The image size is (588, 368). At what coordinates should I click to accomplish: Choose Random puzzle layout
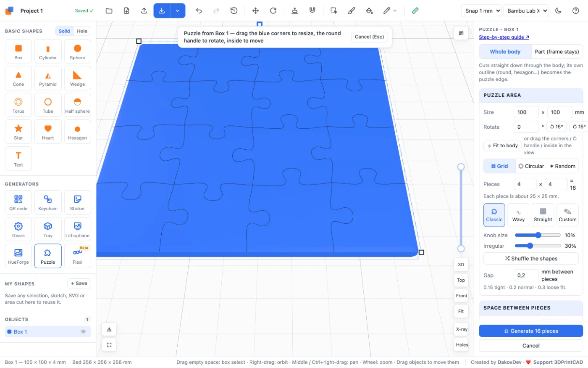(562, 166)
